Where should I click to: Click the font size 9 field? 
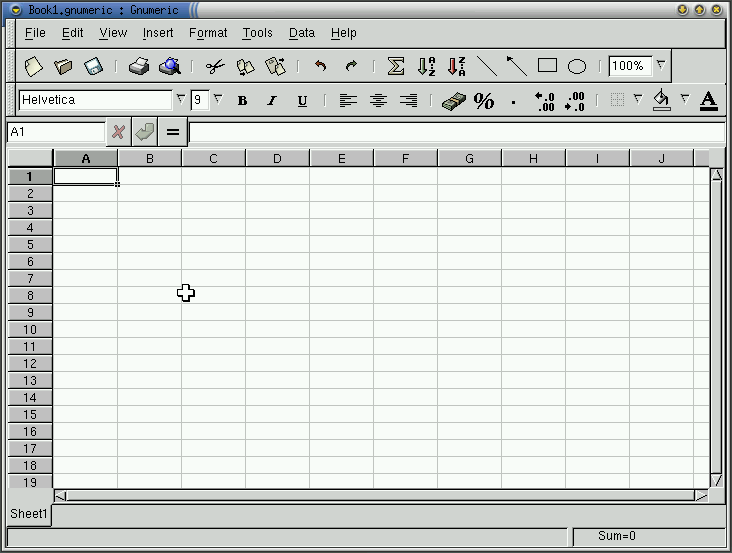point(199,100)
